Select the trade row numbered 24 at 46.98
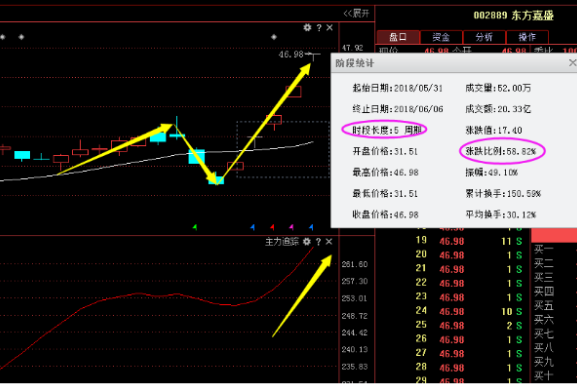Screen dimensions: 577x384 point(469,312)
